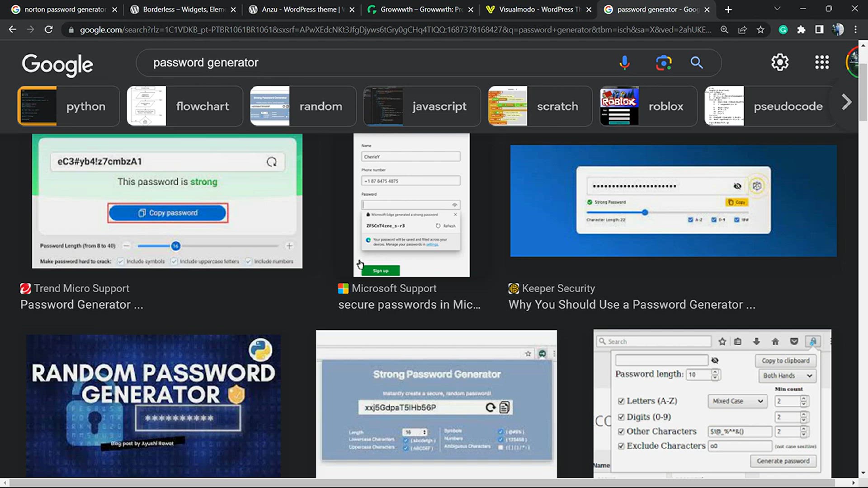Click the blue search magnifier icon
Image resolution: width=868 pixels, height=488 pixels.
coord(697,62)
